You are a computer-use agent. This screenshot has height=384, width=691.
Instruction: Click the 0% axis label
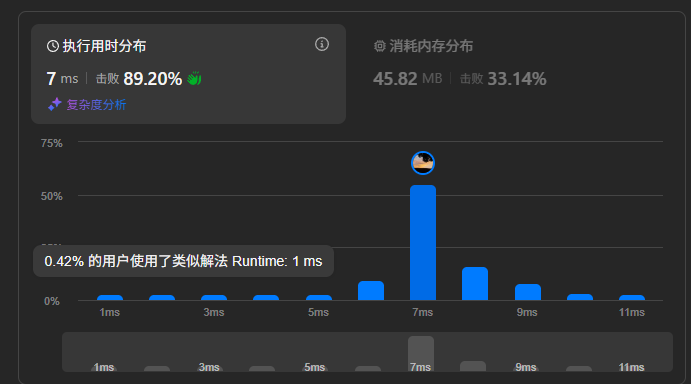(x=52, y=301)
